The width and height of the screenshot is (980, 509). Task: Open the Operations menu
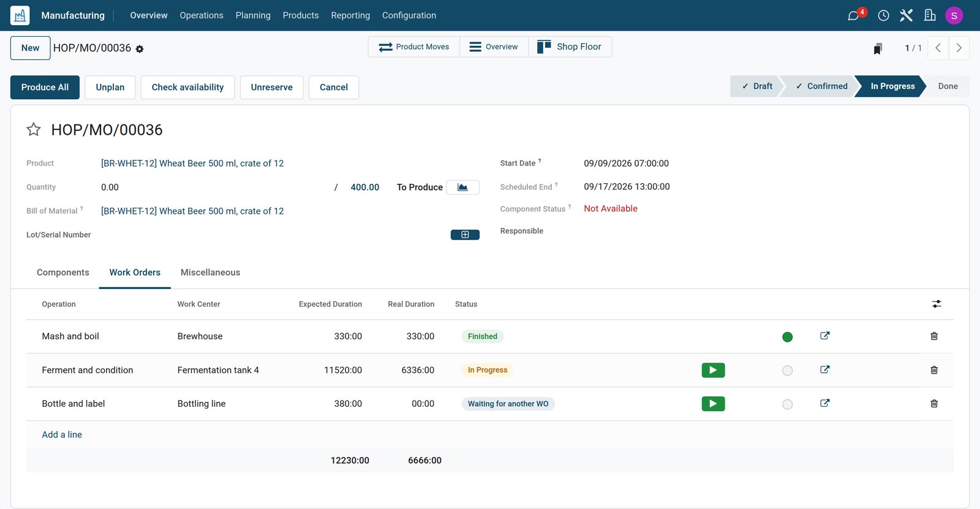[202, 15]
